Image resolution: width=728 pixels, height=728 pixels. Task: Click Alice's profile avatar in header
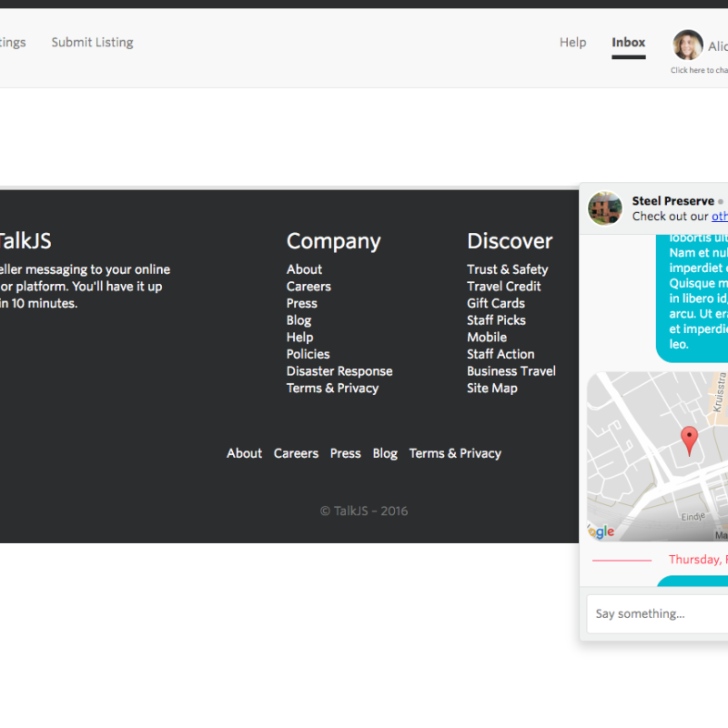point(687,45)
